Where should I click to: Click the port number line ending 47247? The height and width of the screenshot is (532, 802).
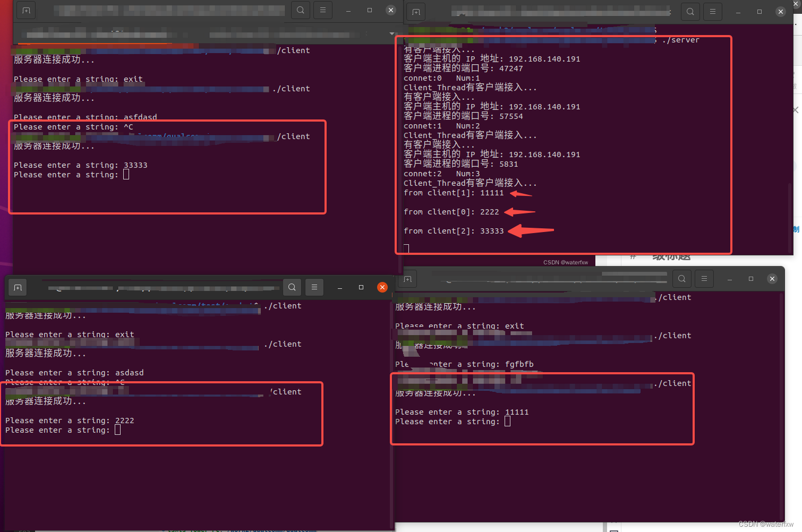pos(463,68)
